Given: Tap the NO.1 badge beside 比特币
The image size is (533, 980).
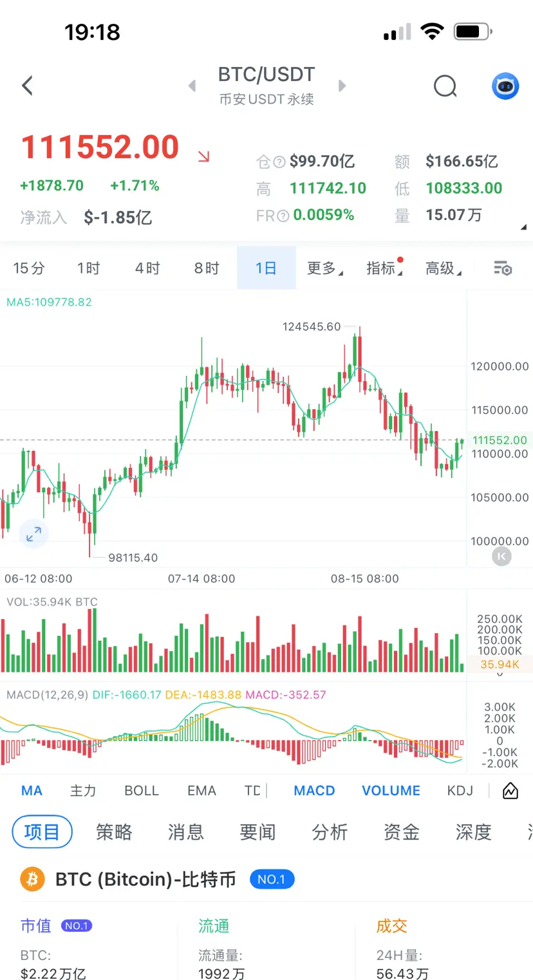Looking at the screenshot, I should (x=272, y=880).
